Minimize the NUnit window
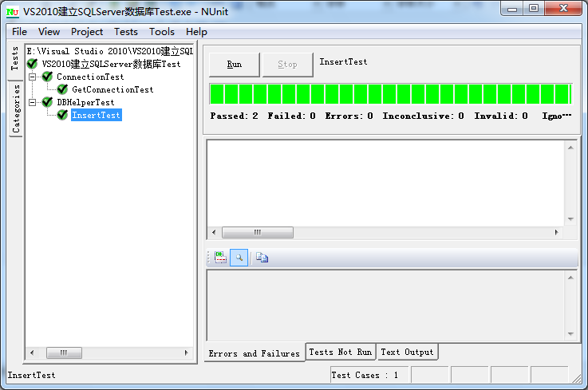Image resolution: width=588 pixels, height=390 pixels. tap(512, 9)
